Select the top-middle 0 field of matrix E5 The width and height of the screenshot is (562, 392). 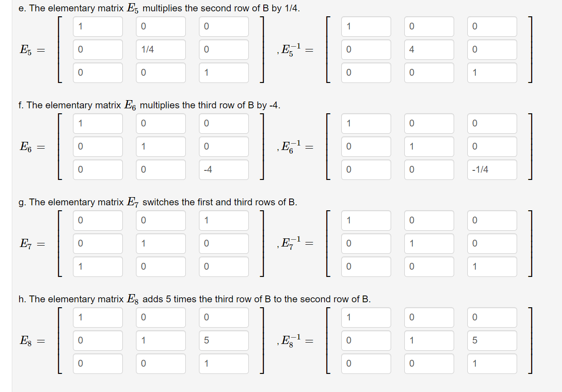[x=161, y=26]
